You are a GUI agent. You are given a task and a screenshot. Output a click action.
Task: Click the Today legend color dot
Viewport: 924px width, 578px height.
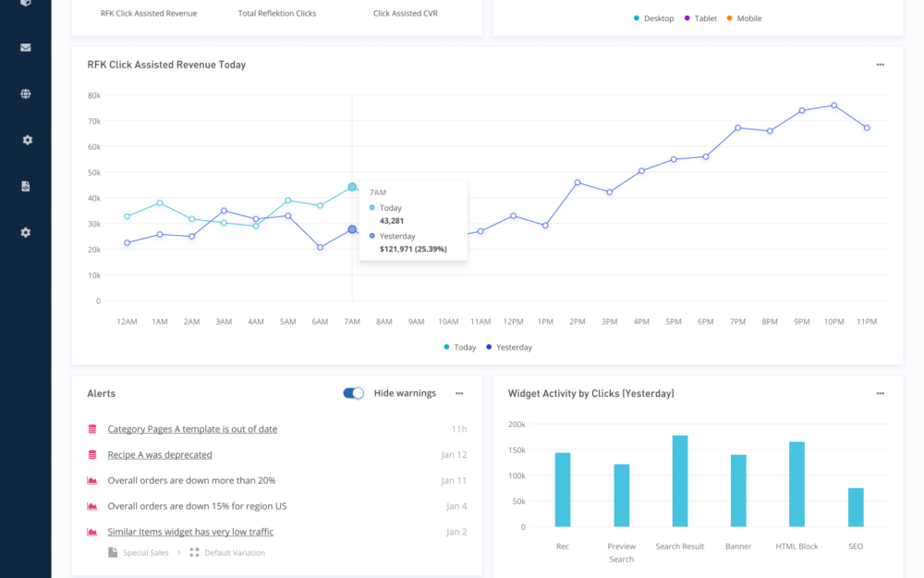click(447, 347)
